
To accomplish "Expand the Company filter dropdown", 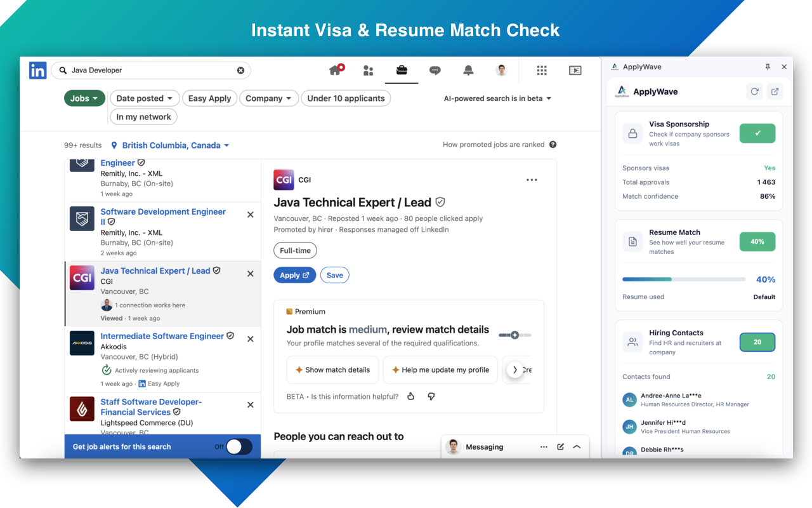I will 269,98.
